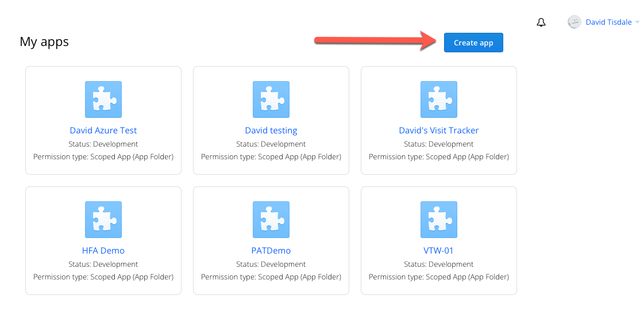Click the VTW-01 puzzle icon
644x322 pixels.
pos(439,220)
